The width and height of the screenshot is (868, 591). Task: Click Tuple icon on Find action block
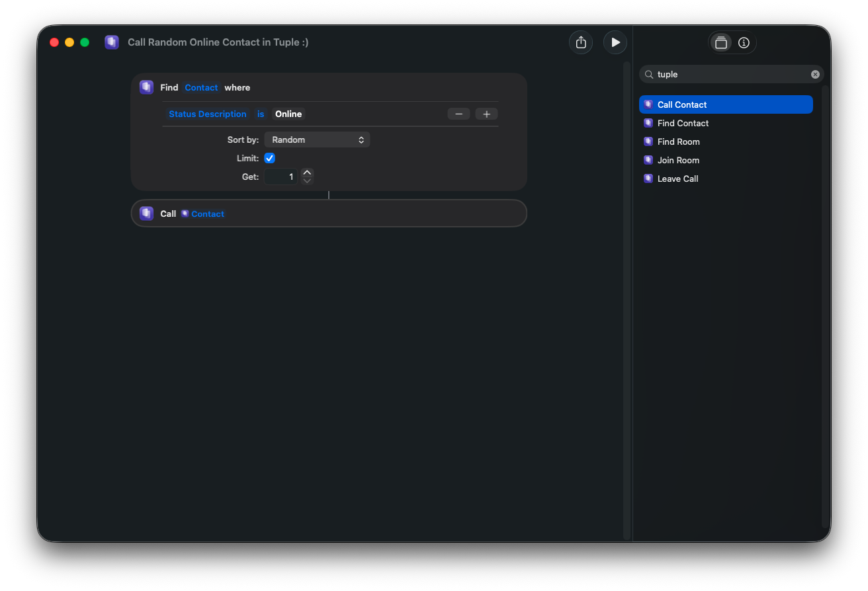(x=146, y=87)
